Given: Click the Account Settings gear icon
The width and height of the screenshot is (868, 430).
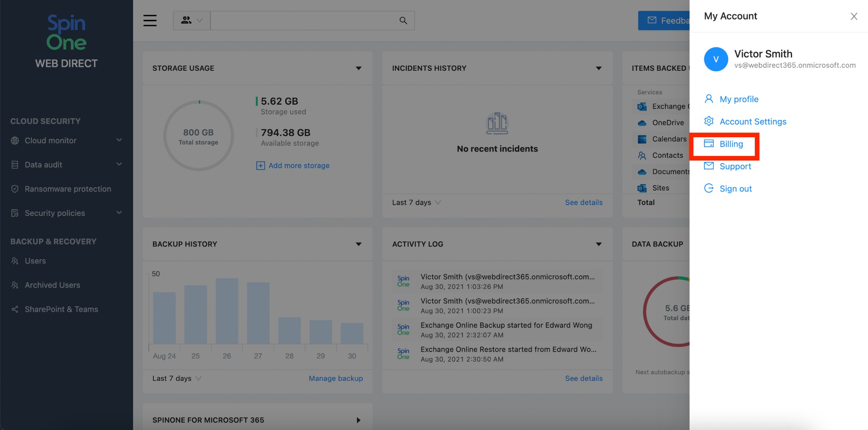Looking at the screenshot, I should (709, 121).
